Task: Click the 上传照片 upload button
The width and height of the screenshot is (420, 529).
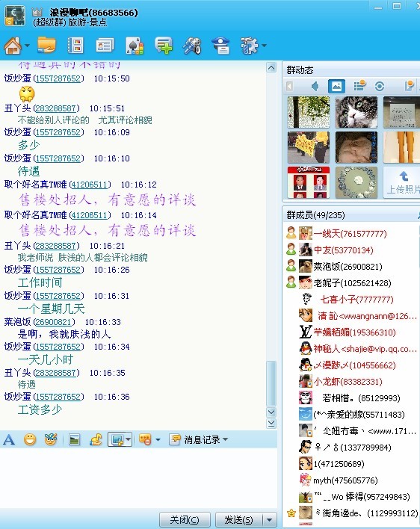Action: 401,182
